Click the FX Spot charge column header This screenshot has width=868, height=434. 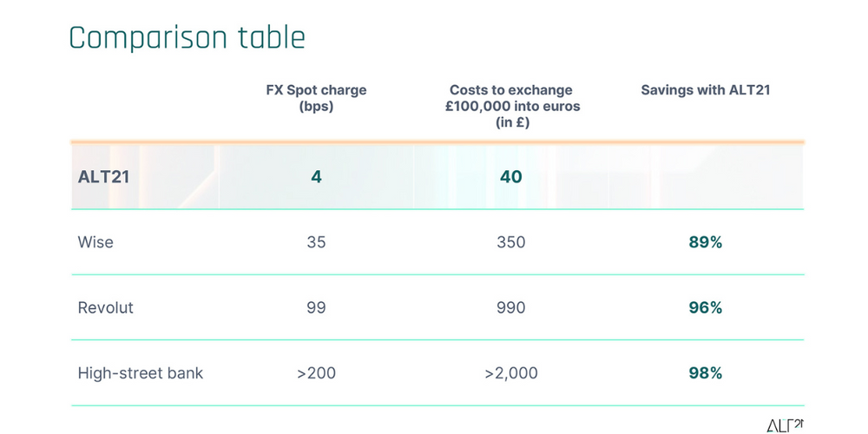point(316,98)
